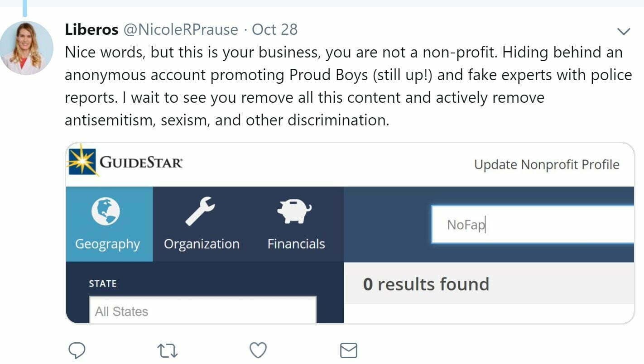Screen dimensions: 644x364
Task: Like the tweet with the heart icon
Action: click(258, 350)
